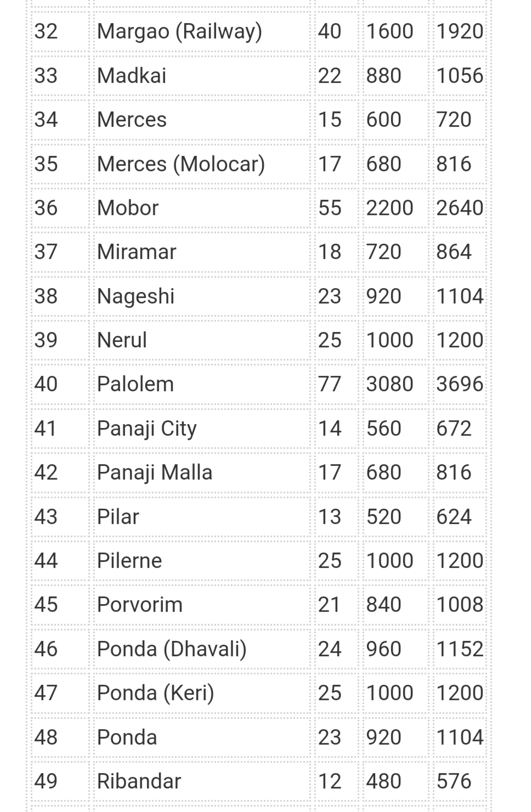Tap the Ribandar destination name

click(139, 781)
